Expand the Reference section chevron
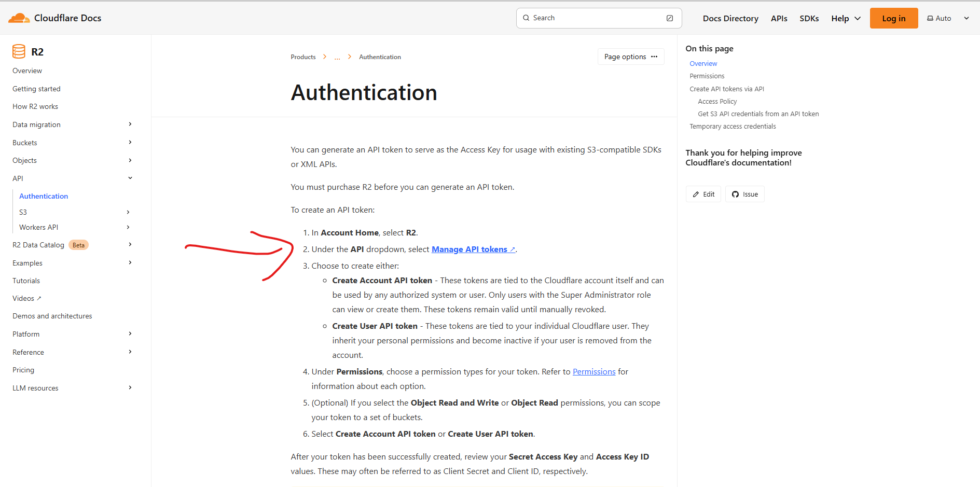Viewport: 980px width, 487px height. (130, 352)
